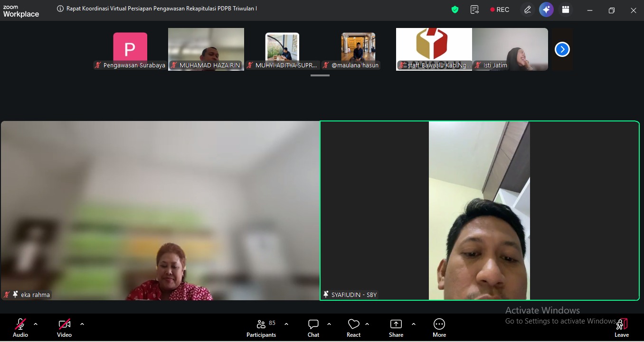Expand the Share options arrow
Image resolution: width=644 pixels, height=342 pixels.
[414, 324]
